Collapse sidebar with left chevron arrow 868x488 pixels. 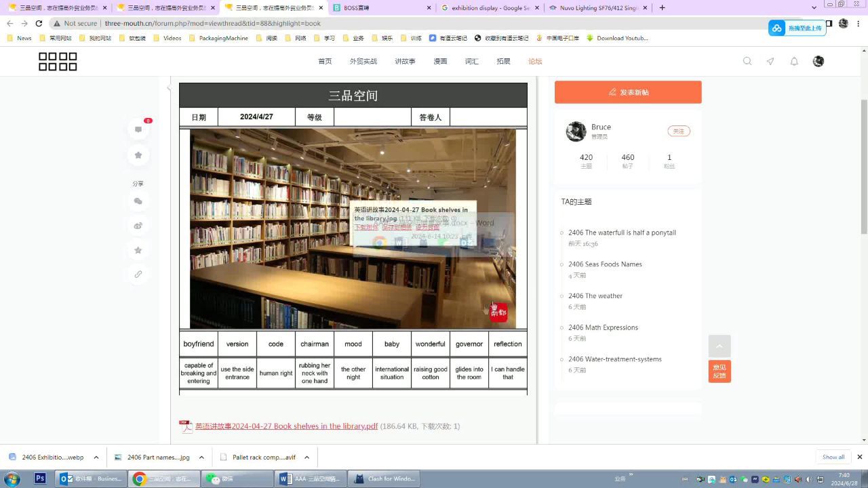(169, 87)
